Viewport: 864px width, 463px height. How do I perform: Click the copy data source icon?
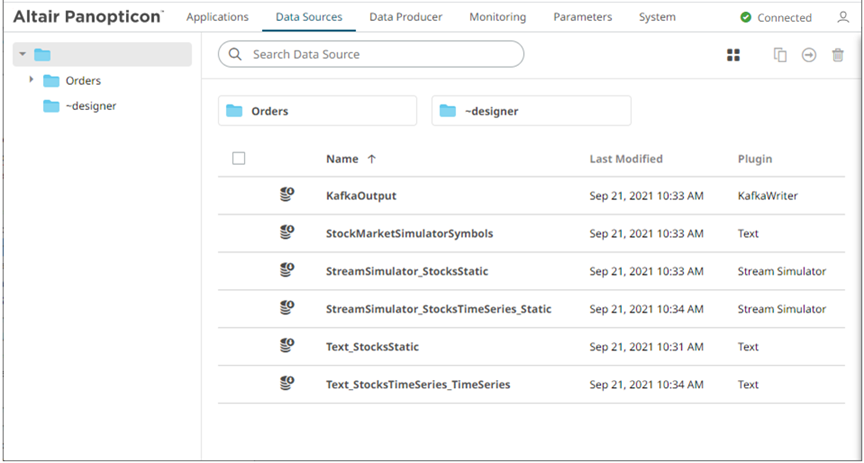tap(780, 55)
